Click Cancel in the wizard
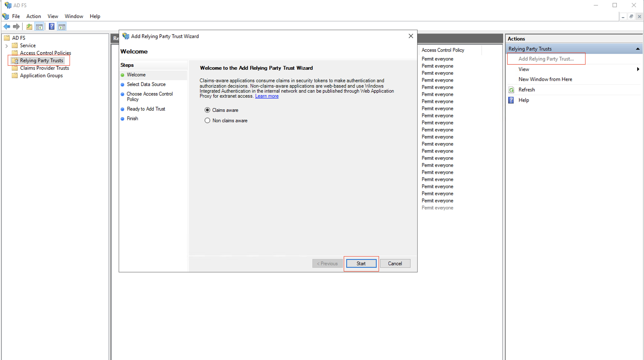644x360 pixels. tap(395, 263)
